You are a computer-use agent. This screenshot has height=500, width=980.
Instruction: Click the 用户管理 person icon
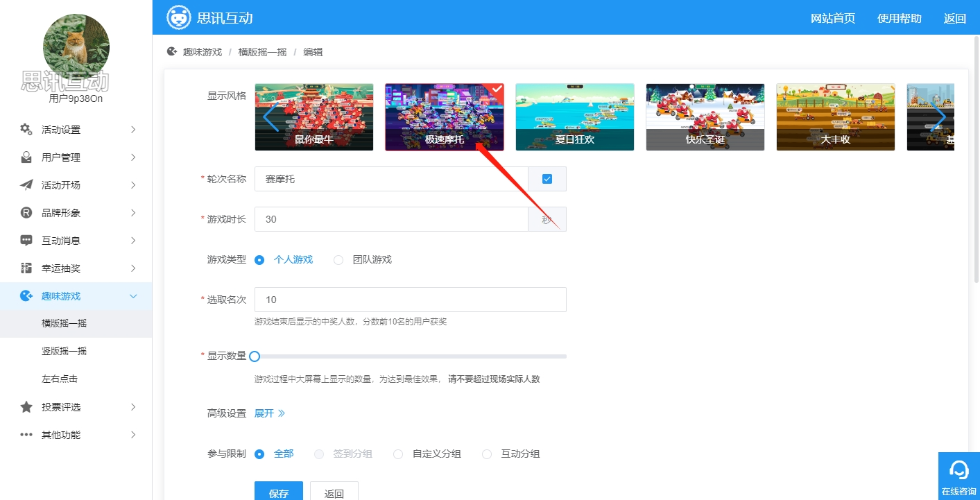26,157
